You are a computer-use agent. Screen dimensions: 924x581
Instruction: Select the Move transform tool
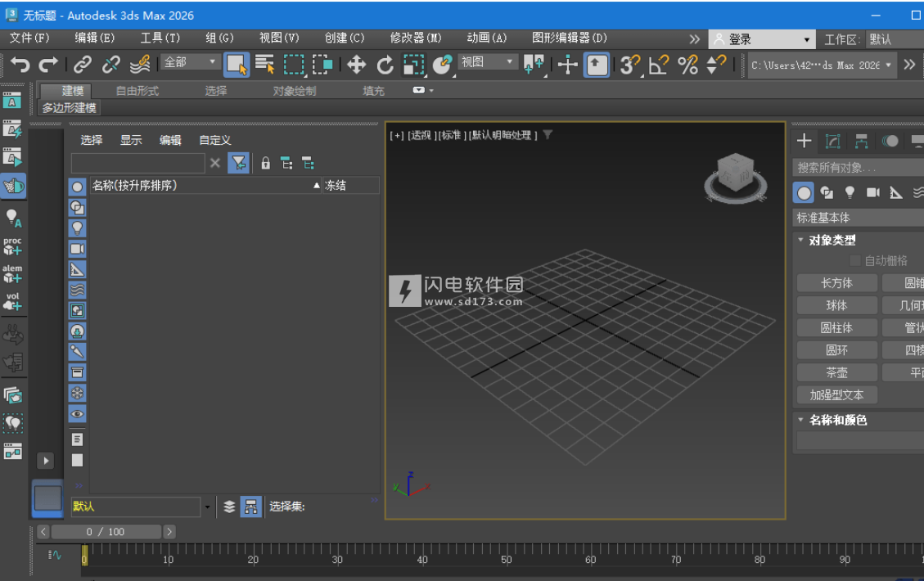coord(356,65)
